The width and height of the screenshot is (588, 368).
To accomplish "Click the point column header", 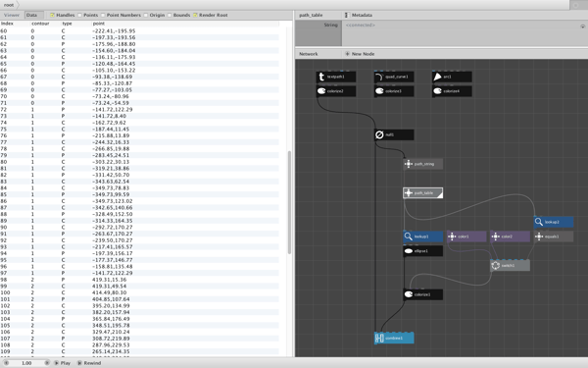I will [99, 24].
